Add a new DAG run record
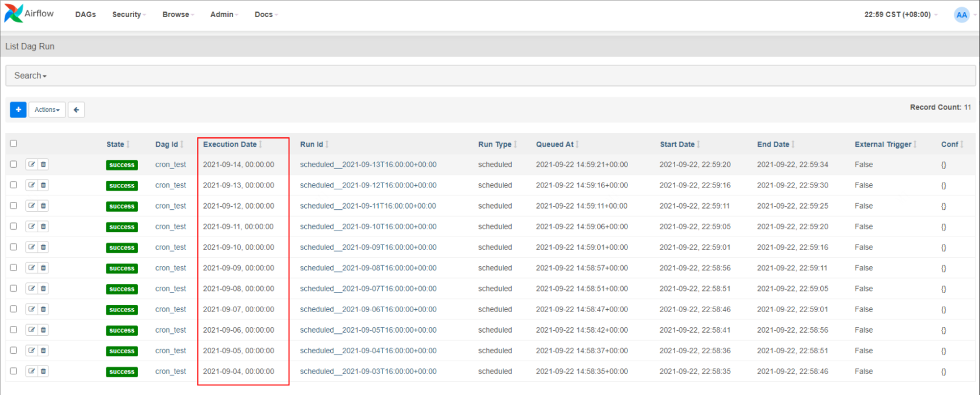 tap(18, 110)
